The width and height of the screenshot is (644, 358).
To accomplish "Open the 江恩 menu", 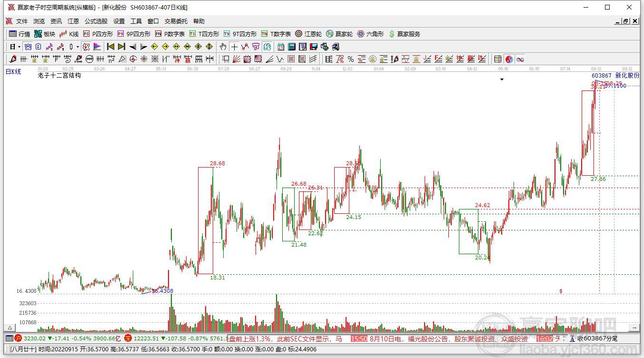I will (x=73, y=21).
